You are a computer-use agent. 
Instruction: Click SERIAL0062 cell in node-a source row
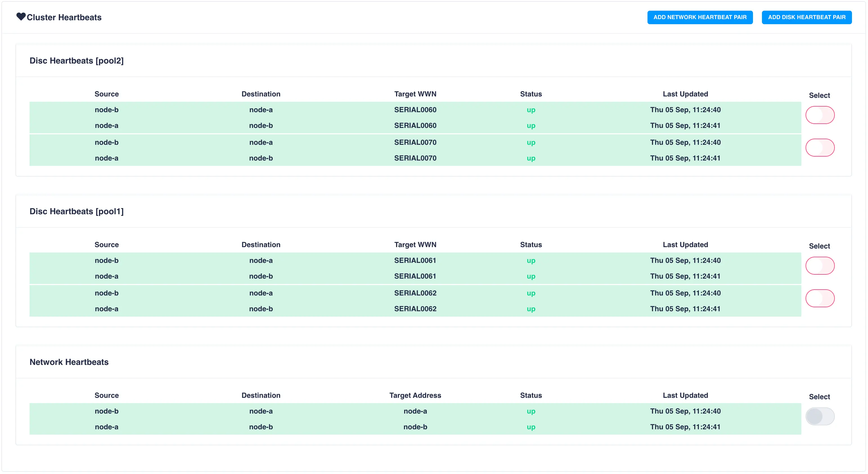(415, 309)
